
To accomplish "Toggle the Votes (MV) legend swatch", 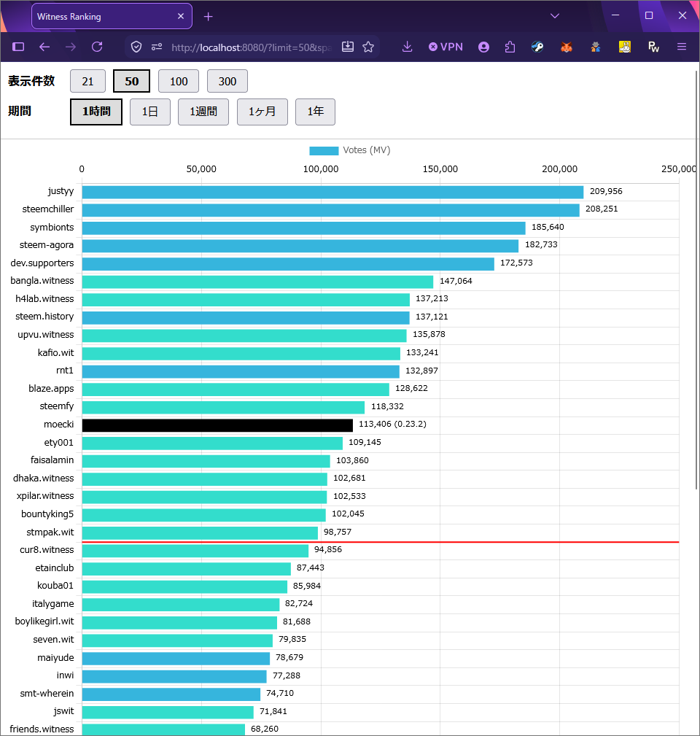I will [324, 151].
